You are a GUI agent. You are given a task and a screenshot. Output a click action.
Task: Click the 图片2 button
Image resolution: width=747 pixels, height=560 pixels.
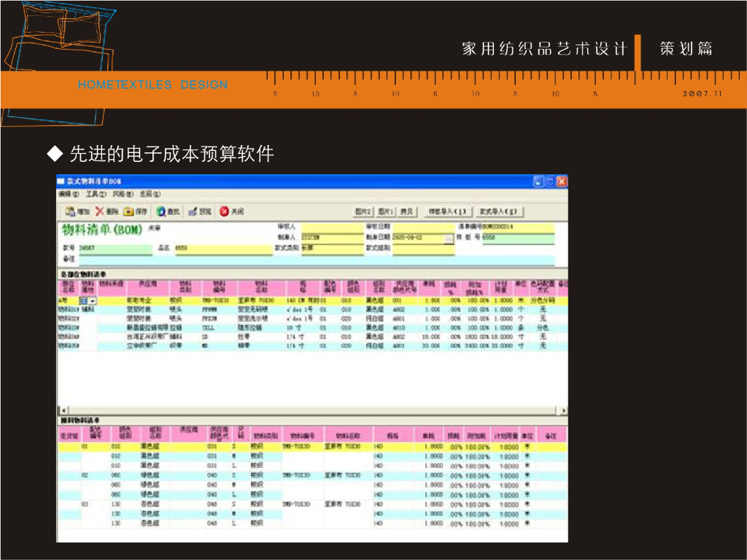pos(361,210)
